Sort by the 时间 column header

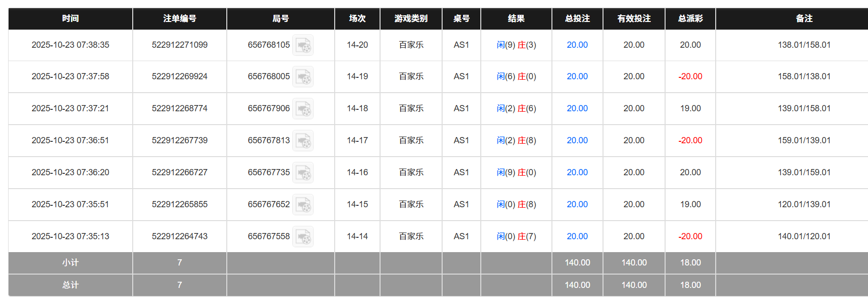[x=70, y=19]
